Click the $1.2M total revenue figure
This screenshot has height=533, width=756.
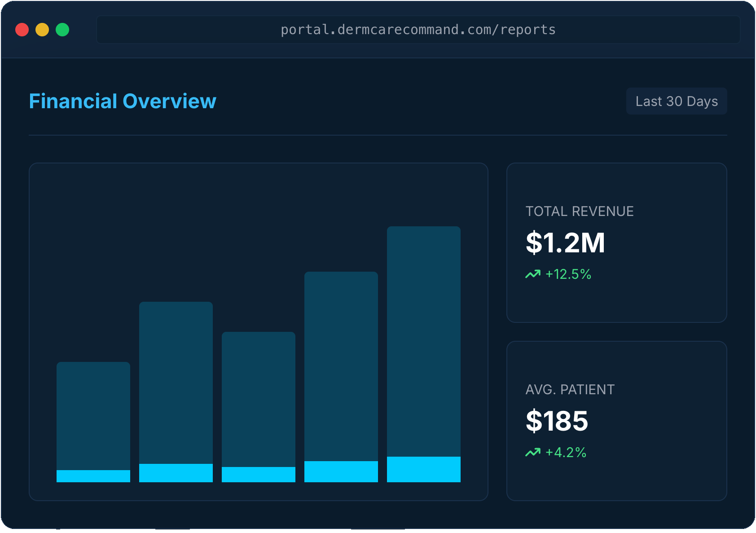coord(565,243)
